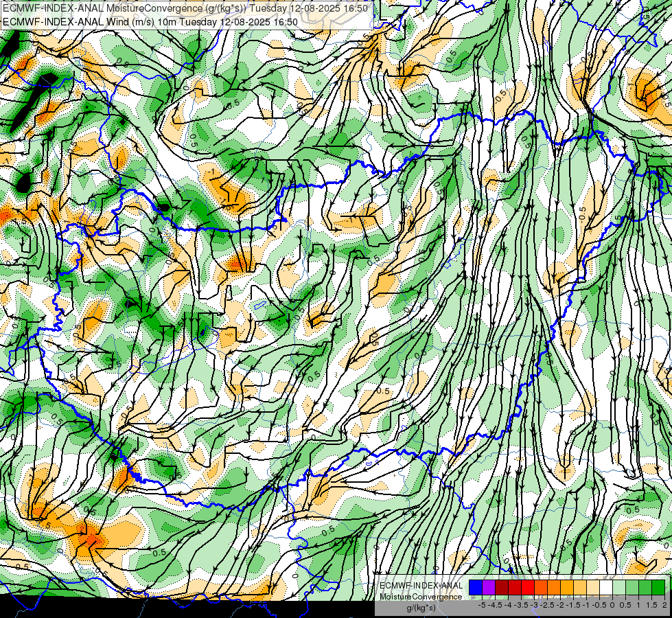
Task: Click the amber legend swatch between -2 and -1.5
Action: [567, 587]
